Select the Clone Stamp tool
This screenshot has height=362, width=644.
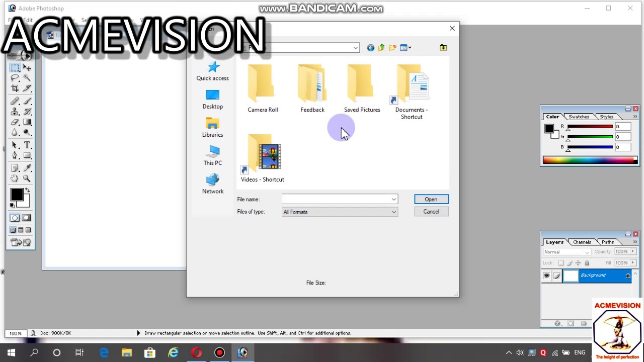15,112
